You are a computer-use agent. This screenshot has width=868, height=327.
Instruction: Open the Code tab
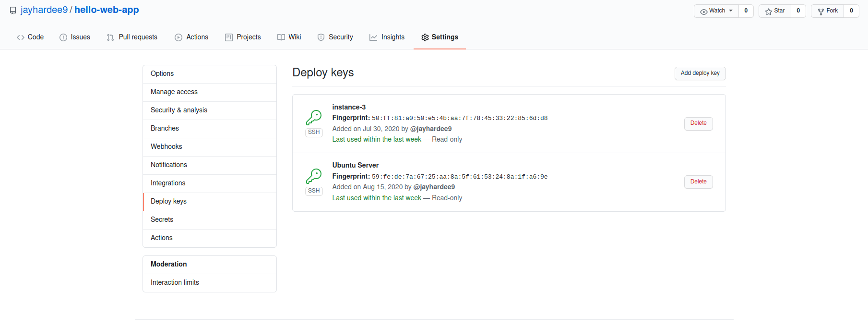click(x=30, y=37)
